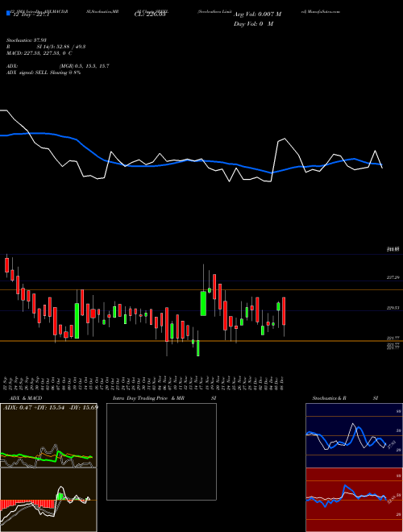Click the first red candlestick at 22 Sep
The image size is (403, 532).
6,265
